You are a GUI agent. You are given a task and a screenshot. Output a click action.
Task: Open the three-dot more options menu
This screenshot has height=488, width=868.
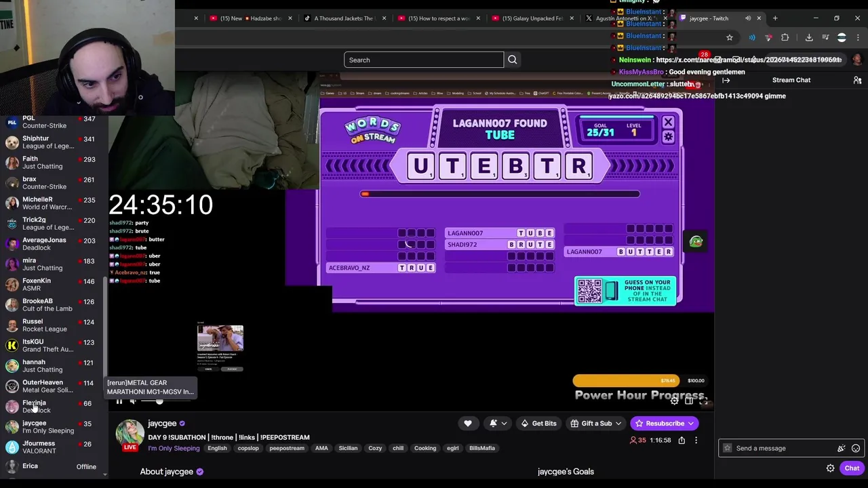point(696,441)
